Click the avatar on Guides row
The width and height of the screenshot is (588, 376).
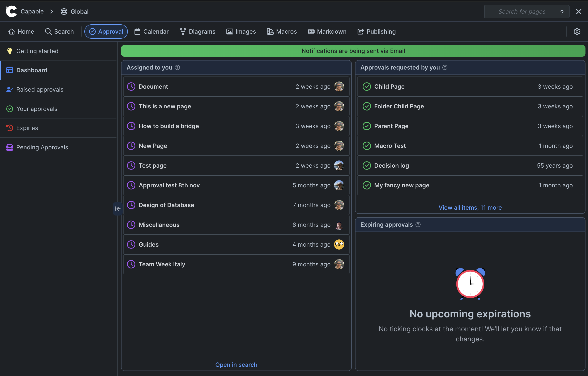coord(339,245)
